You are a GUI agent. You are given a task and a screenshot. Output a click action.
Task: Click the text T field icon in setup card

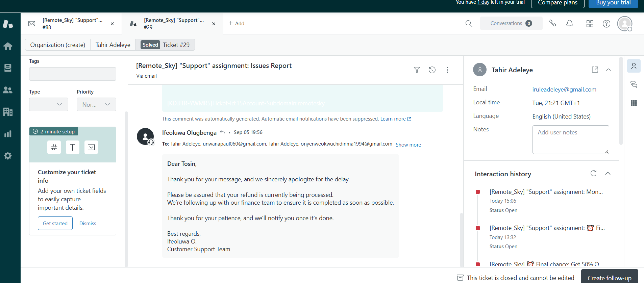click(x=72, y=147)
